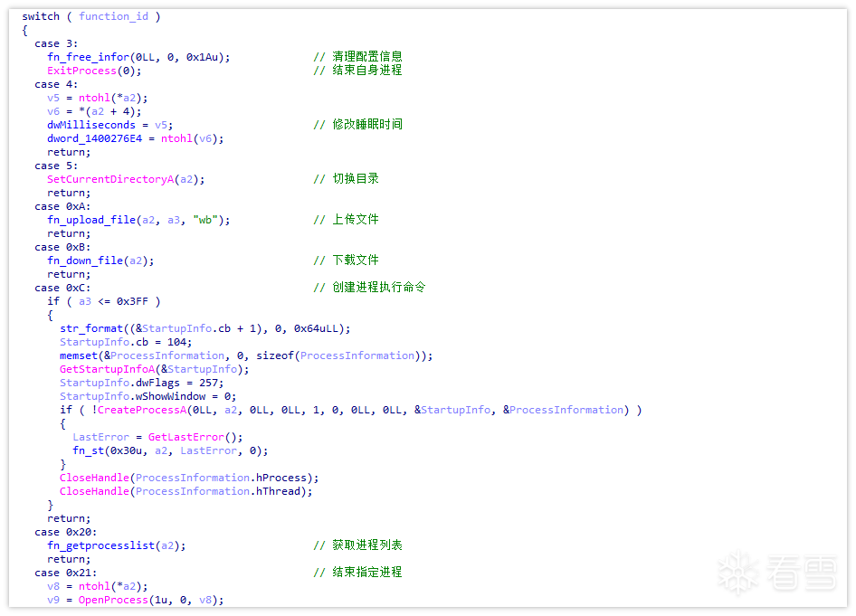Viewport: 856px width, 616px height.
Task: Select 'StartupInfo.dwFlags = 257' line
Action: (x=142, y=383)
